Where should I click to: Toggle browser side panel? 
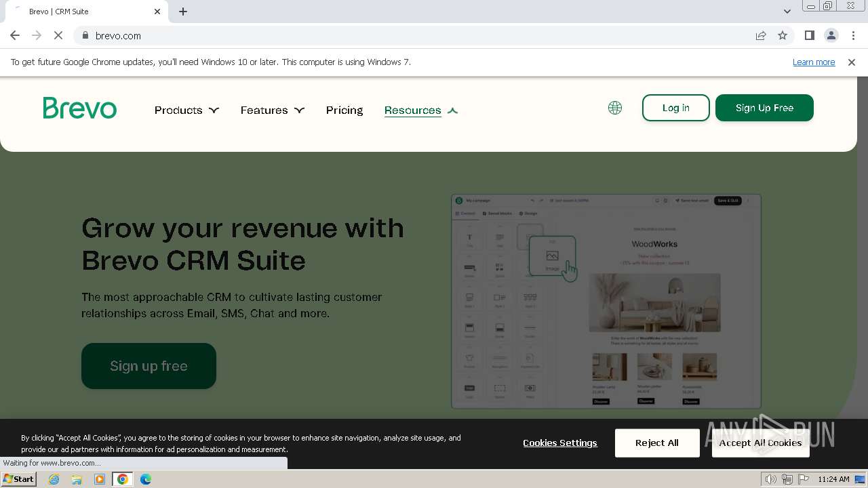point(809,35)
